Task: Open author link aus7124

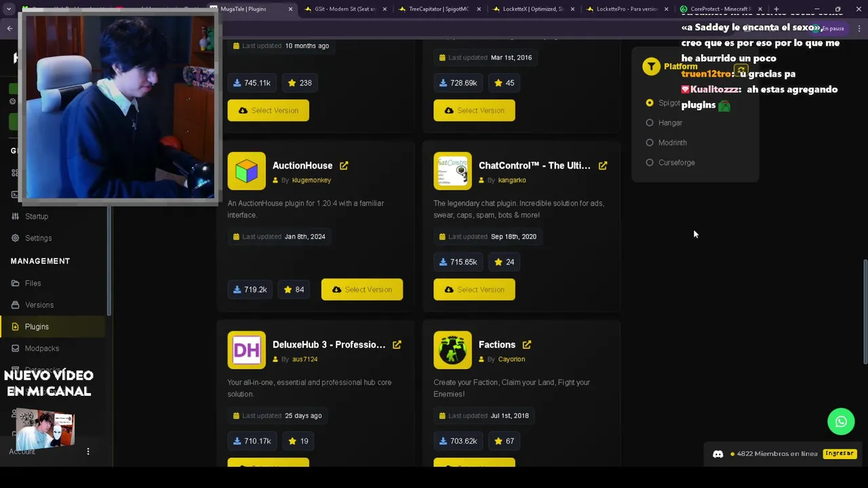Action: pos(305,359)
